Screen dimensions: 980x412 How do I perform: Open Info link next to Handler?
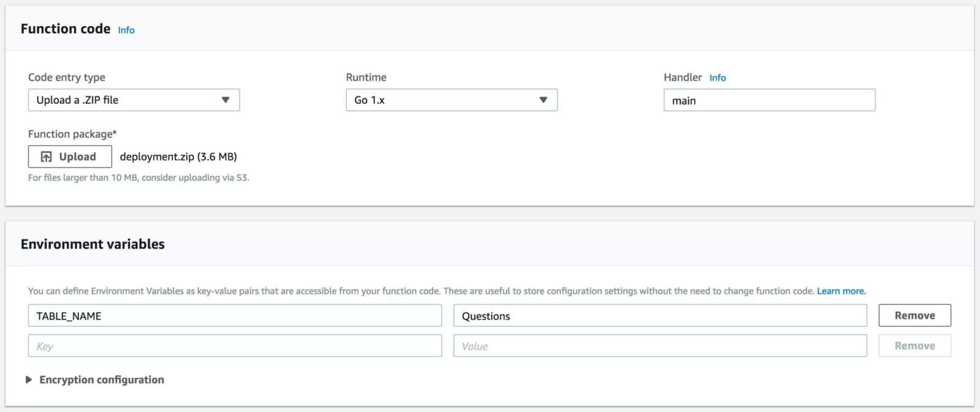(717, 78)
